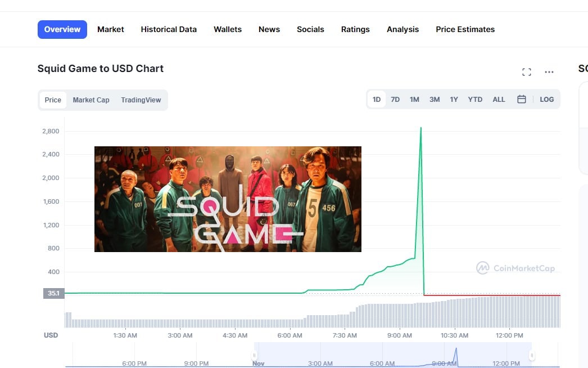The image size is (588, 368).
Task: Open the News tab
Action: 269,29
